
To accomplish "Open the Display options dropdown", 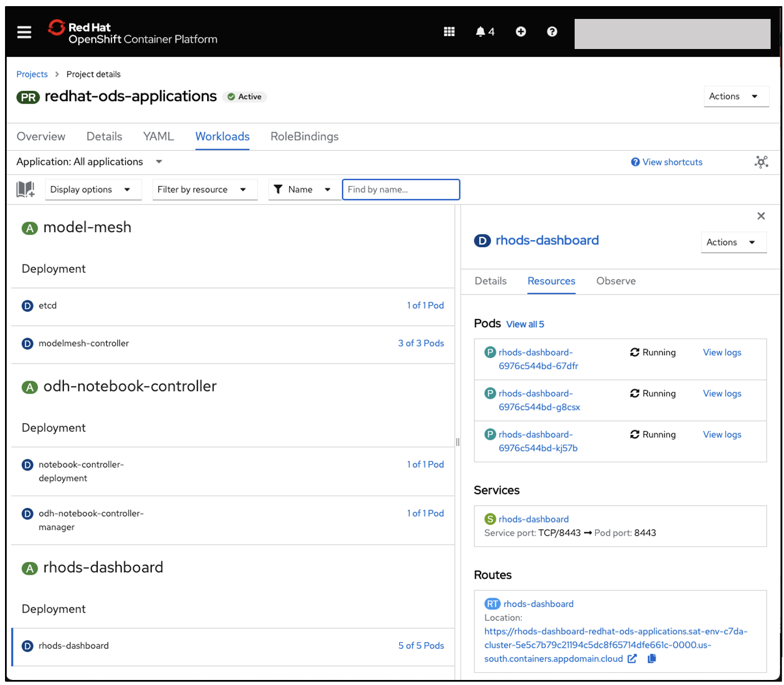I will 93,189.
